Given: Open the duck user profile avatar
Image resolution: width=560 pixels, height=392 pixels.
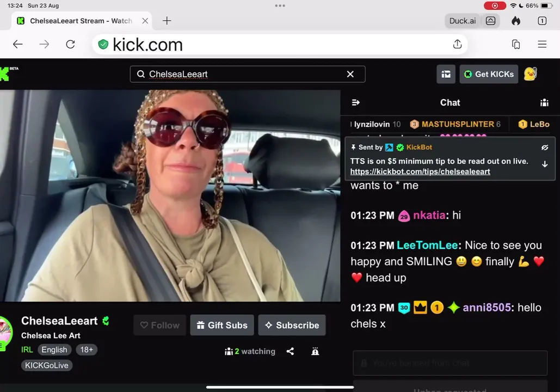Looking at the screenshot, I should pos(531,74).
